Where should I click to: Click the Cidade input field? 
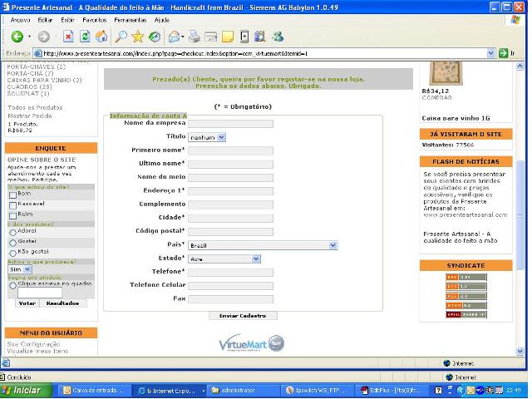(231, 218)
